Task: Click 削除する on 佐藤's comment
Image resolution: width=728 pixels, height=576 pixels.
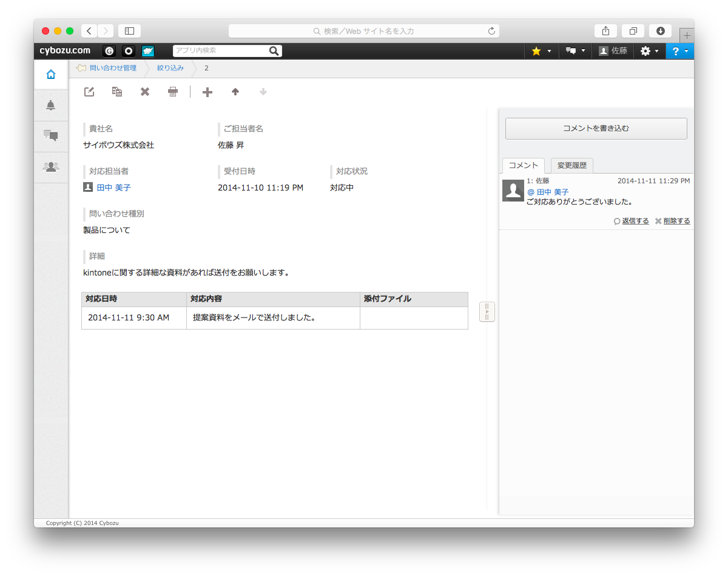Action: [676, 221]
